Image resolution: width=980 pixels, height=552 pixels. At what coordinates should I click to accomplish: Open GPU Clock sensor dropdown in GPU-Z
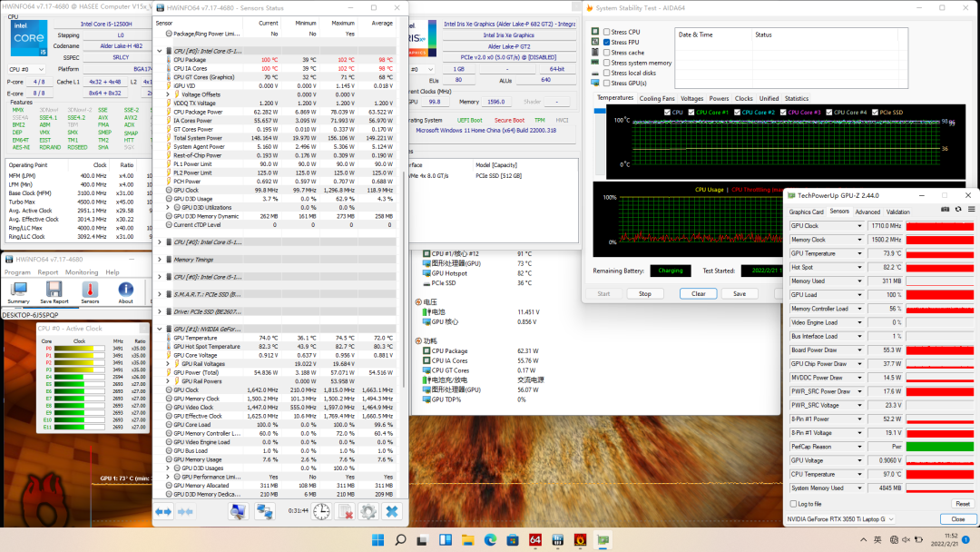[859, 226]
